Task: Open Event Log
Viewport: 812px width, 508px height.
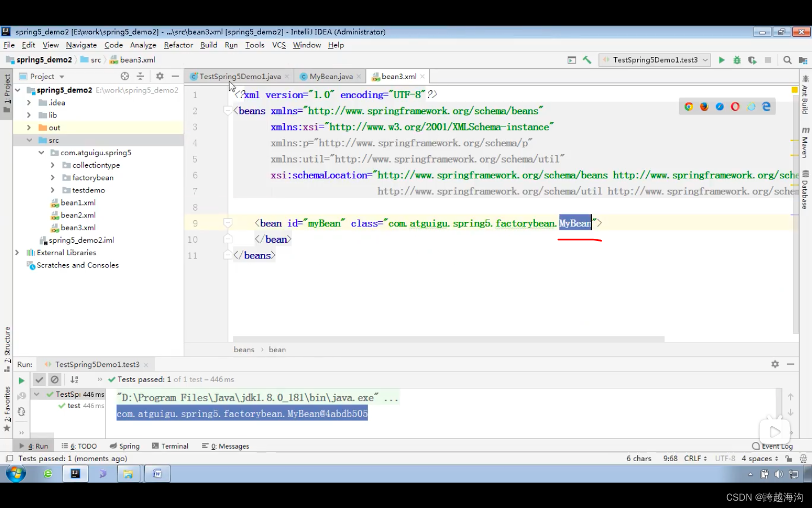Action: [x=773, y=446]
